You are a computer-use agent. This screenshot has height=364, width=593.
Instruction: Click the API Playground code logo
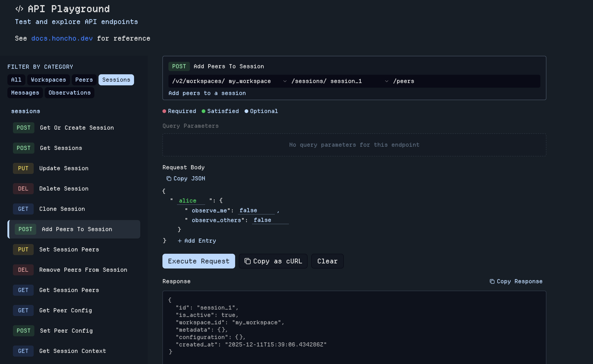coord(19,9)
